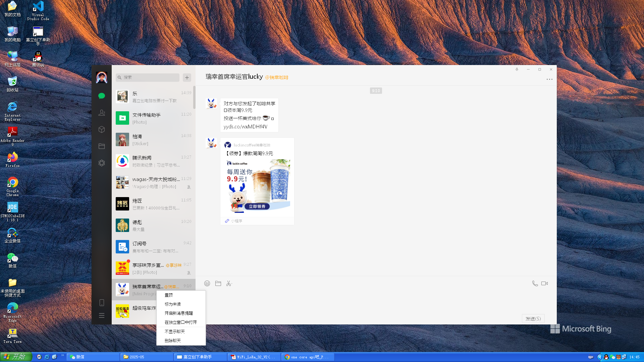Open the hamburger settings menu in sidebar
The height and width of the screenshot is (362, 644).
(x=102, y=315)
